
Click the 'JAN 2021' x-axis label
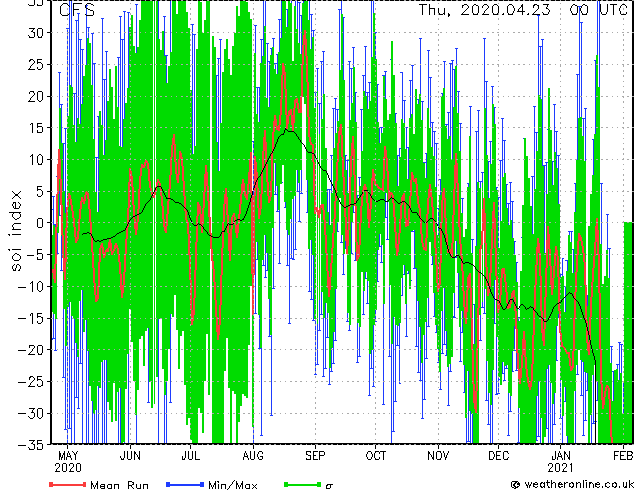pyautogui.click(x=561, y=462)
